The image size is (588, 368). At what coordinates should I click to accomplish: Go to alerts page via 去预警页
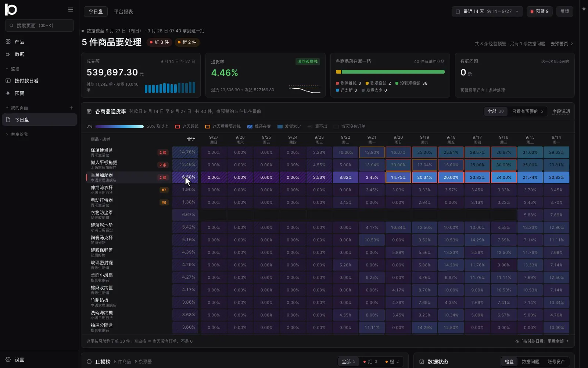pos(562,43)
